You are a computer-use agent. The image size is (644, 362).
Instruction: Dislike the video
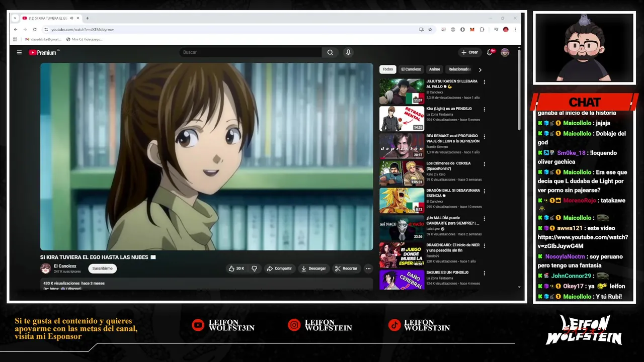[255, 268]
